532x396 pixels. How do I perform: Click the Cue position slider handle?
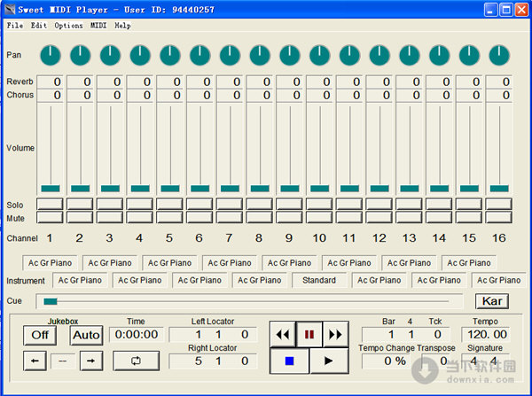tap(51, 301)
